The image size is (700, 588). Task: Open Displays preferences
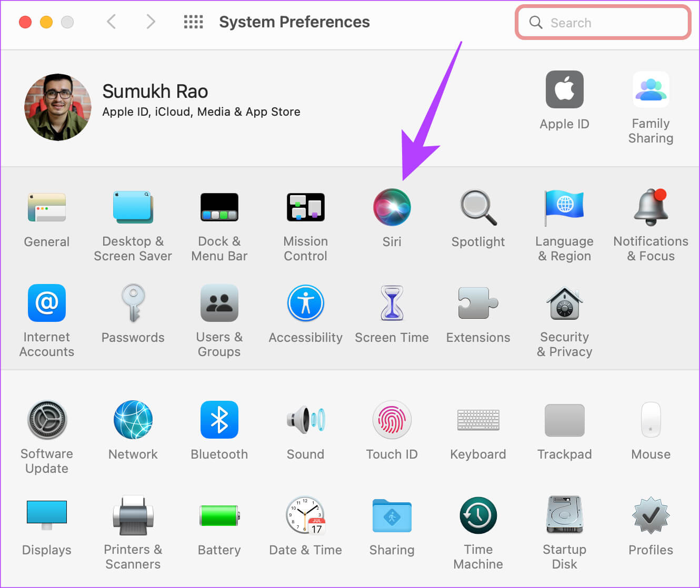click(x=47, y=514)
